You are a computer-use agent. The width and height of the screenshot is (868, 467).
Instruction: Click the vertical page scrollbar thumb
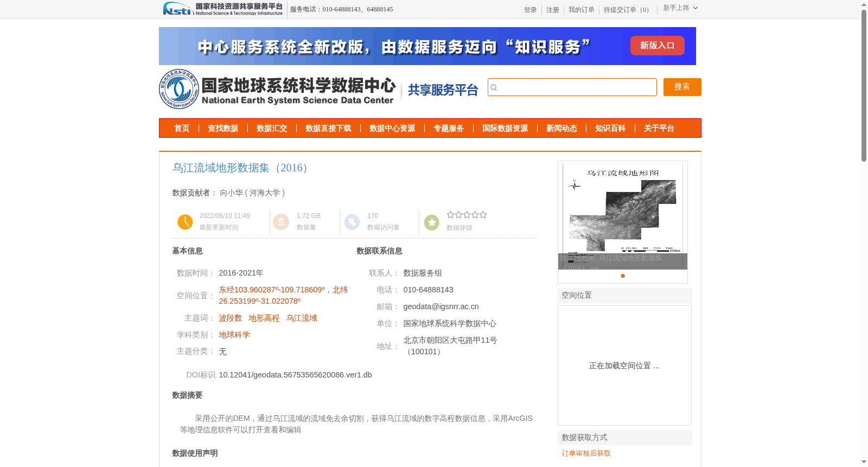[864, 85]
